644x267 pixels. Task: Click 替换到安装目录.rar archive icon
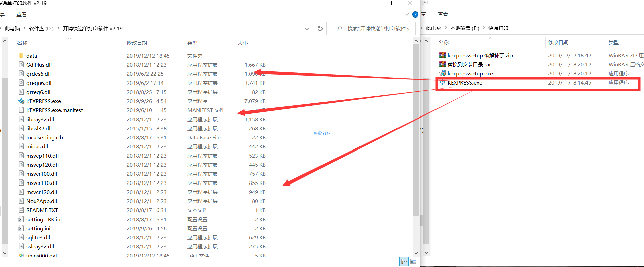[442, 64]
